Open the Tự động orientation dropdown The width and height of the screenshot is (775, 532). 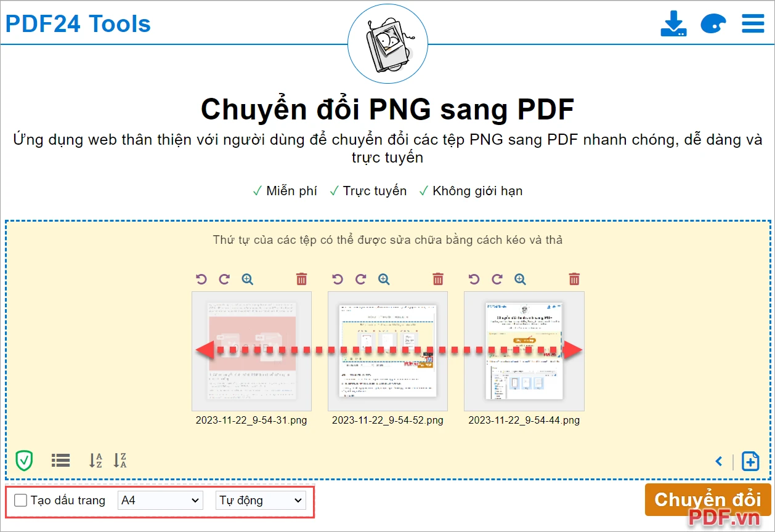coord(261,501)
